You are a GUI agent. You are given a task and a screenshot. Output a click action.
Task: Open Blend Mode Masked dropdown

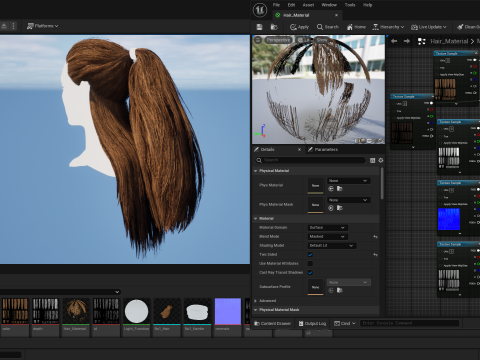[x=328, y=237]
